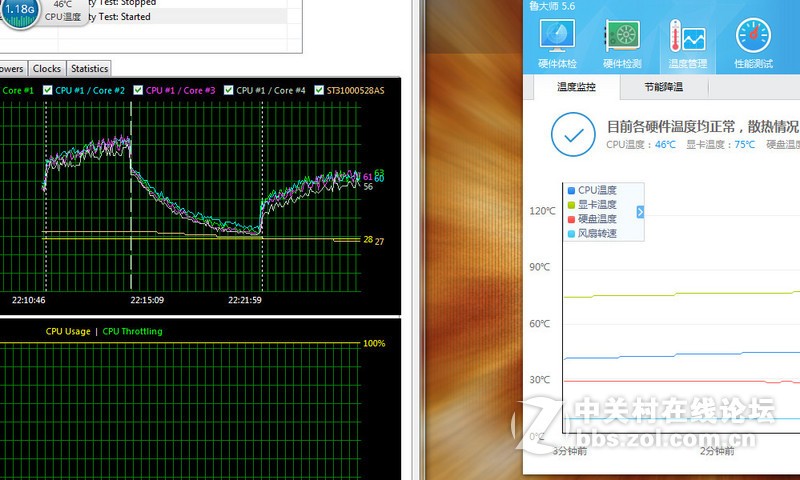Select the 温度监控 temperature monitor tab
The image size is (800, 480).
pos(576,87)
